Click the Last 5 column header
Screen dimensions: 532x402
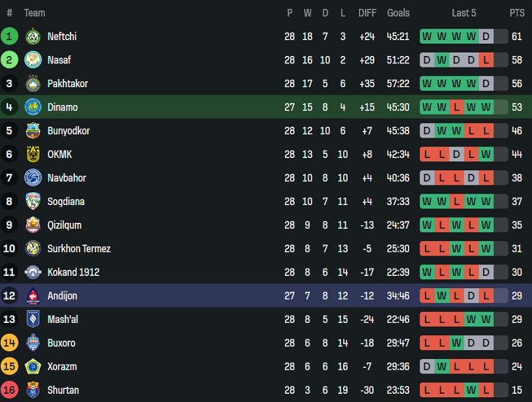tap(464, 13)
